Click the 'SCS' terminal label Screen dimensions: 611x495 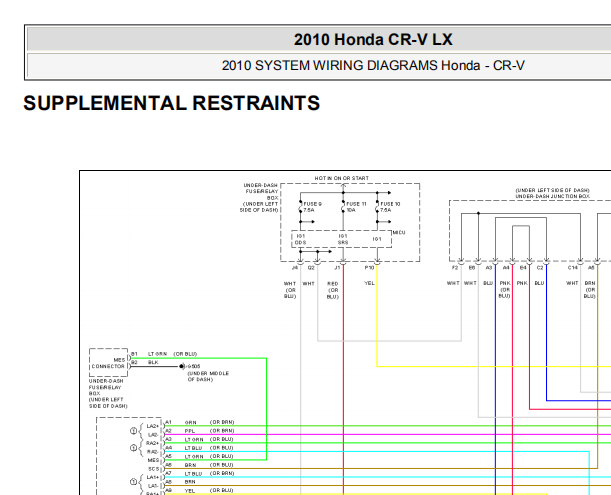(154, 469)
